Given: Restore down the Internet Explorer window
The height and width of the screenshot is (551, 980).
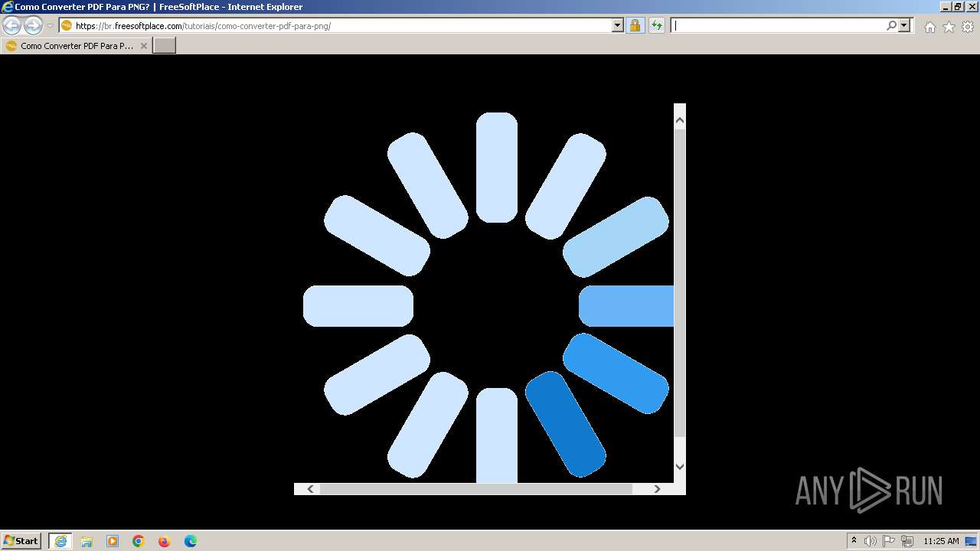Looking at the screenshot, I should (958, 6).
